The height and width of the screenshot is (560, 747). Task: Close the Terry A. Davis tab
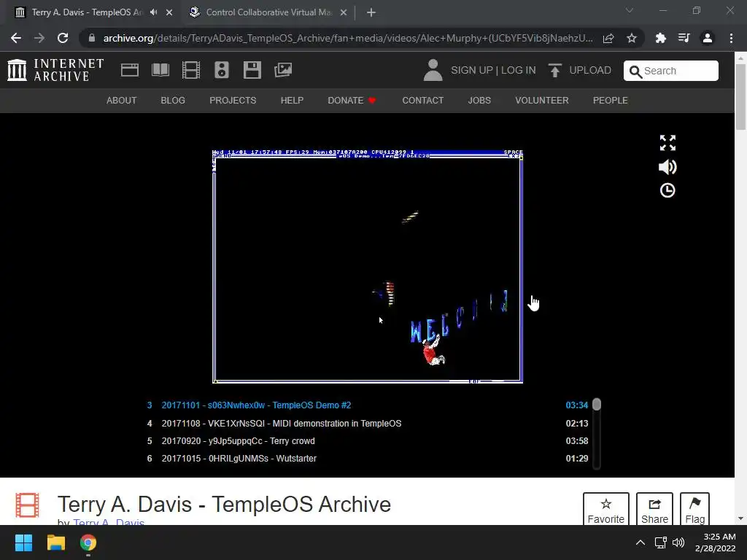point(169,12)
